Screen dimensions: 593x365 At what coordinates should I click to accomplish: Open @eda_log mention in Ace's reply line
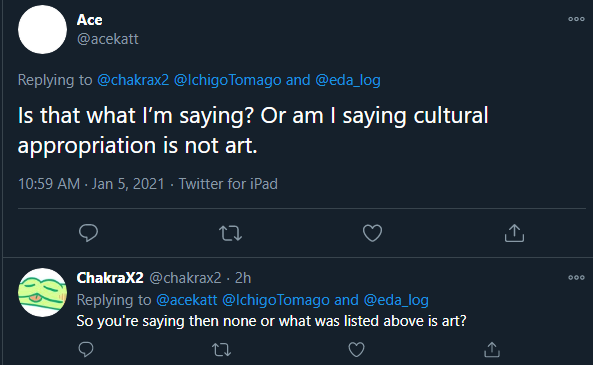348,80
